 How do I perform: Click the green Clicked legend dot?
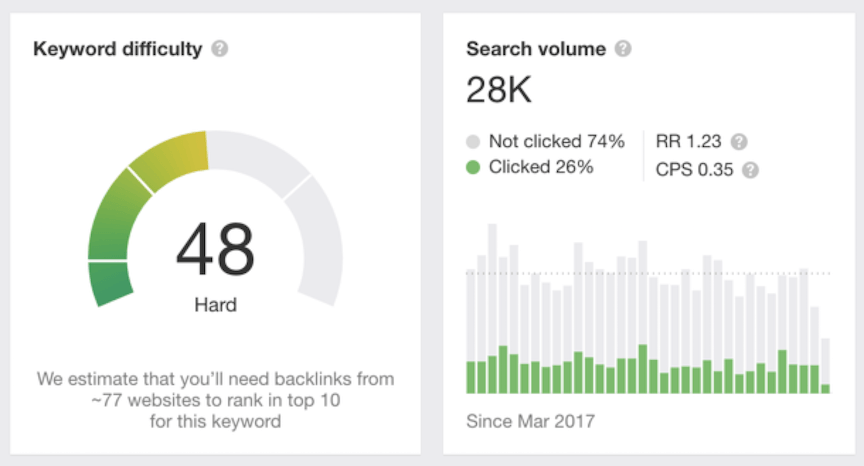[474, 167]
